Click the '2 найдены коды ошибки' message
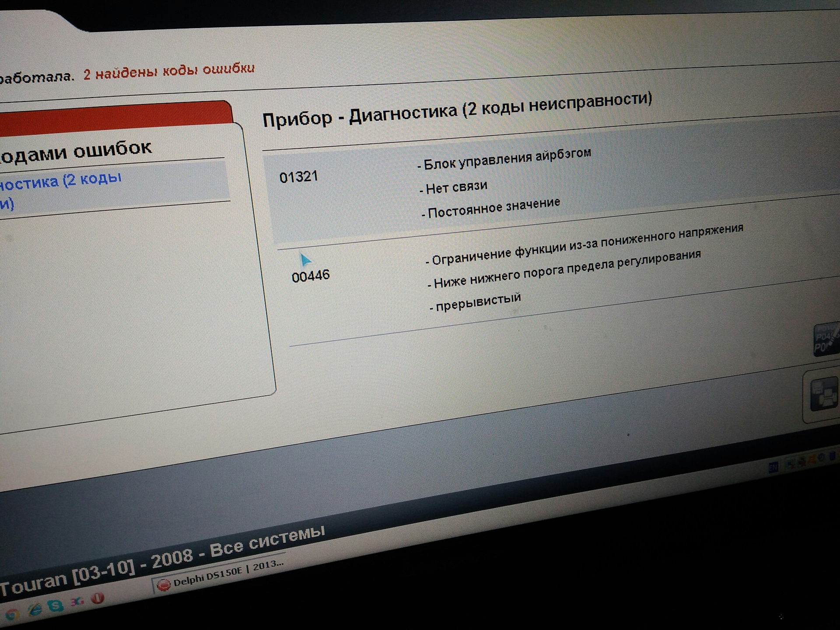The height and width of the screenshot is (630, 840). (x=169, y=71)
